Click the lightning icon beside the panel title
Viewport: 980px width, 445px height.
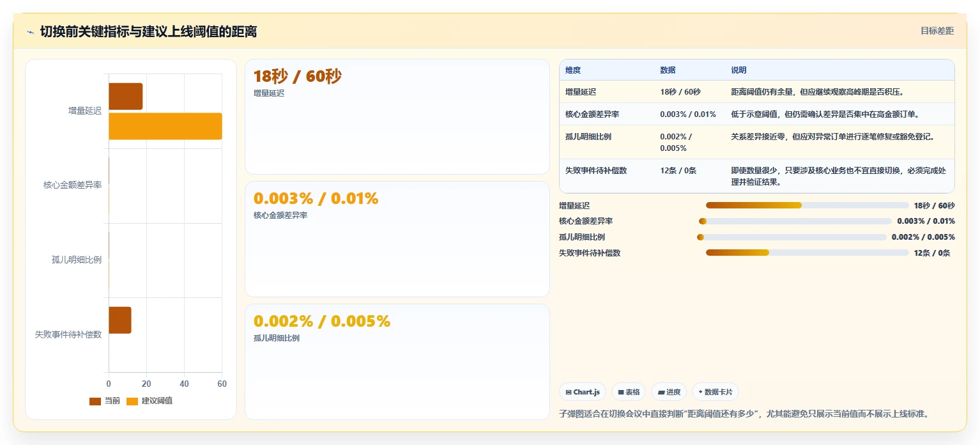(x=31, y=32)
